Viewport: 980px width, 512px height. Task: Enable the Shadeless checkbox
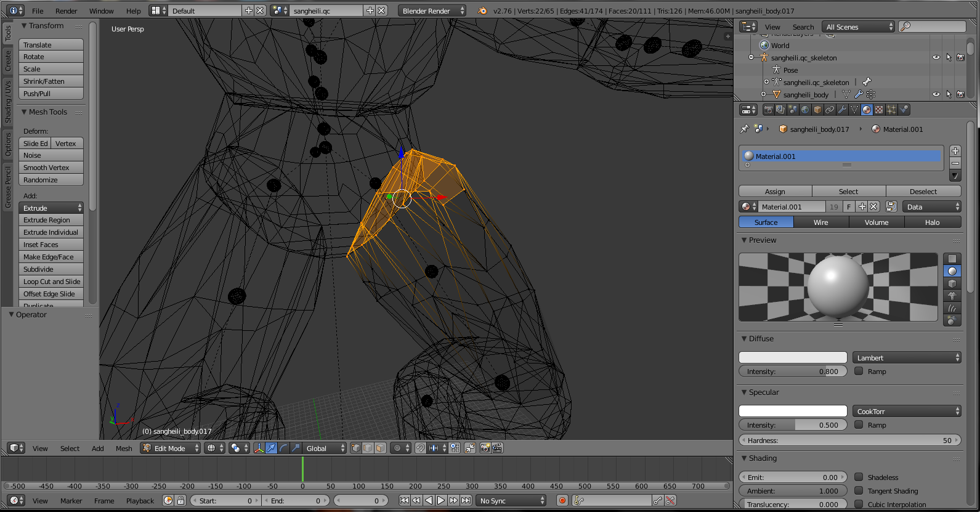point(859,477)
